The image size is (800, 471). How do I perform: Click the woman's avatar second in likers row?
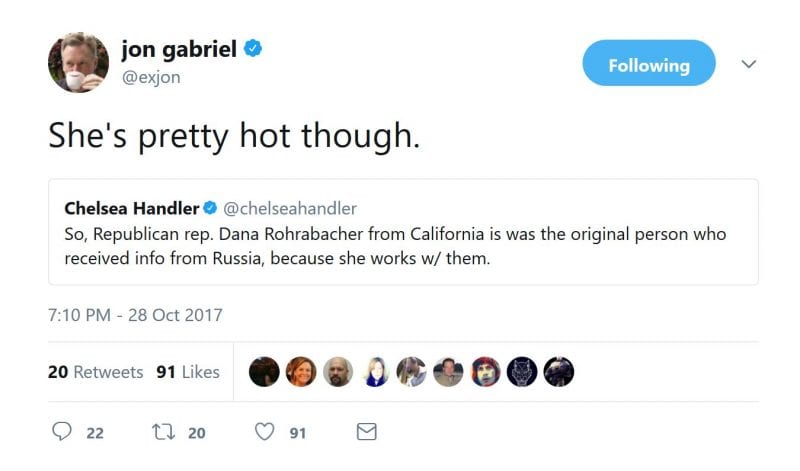pyautogui.click(x=301, y=371)
